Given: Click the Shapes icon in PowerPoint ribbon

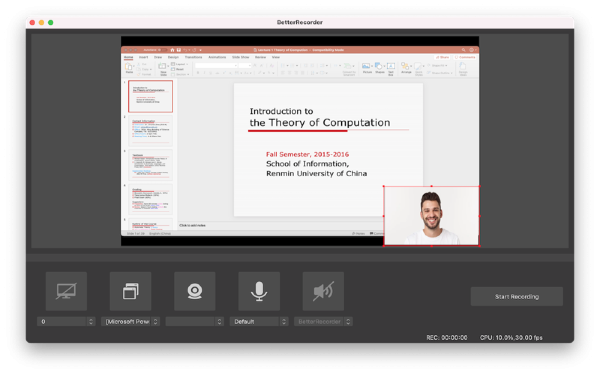Looking at the screenshot, I should click(380, 68).
